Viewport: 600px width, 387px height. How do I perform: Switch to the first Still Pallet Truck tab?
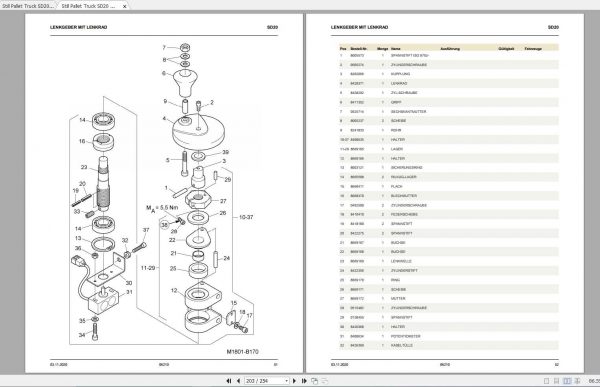click(28, 6)
